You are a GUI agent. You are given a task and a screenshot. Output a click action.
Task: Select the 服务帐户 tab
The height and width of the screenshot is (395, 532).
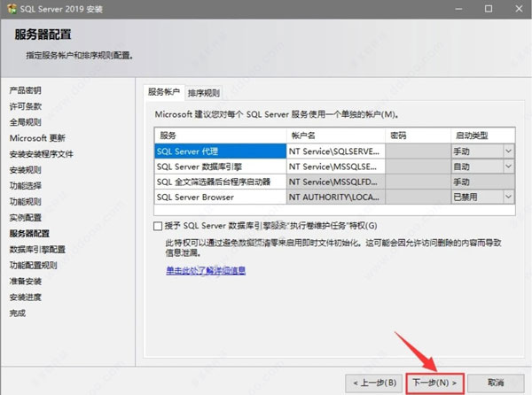pos(164,92)
